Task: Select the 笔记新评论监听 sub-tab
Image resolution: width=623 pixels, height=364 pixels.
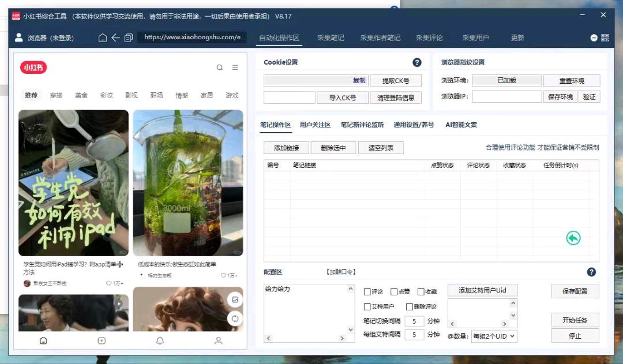Action: pyautogui.click(x=362, y=125)
